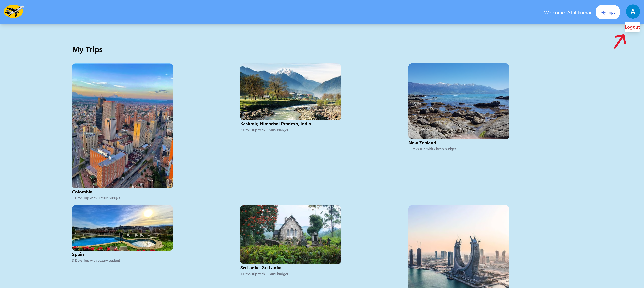Open the user avatar 'A' menu

[x=633, y=12]
